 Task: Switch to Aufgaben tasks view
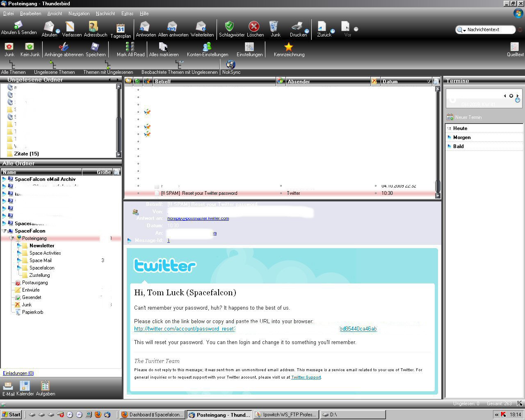pyautogui.click(x=46, y=388)
